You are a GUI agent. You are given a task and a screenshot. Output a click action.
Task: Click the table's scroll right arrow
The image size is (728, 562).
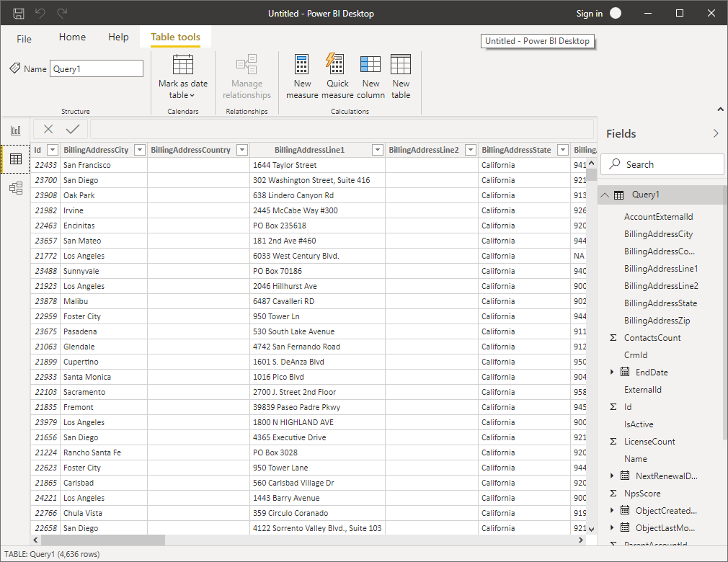580,540
